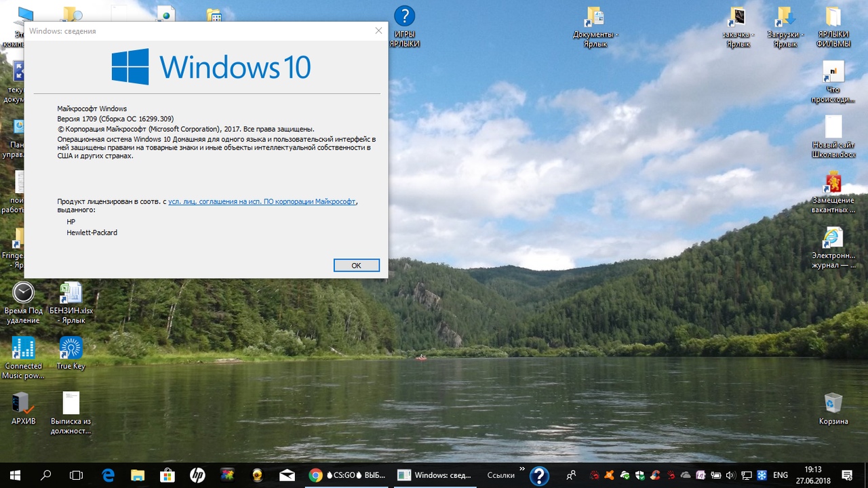Open the network tray icon
The width and height of the screenshot is (868, 488).
point(747,475)
